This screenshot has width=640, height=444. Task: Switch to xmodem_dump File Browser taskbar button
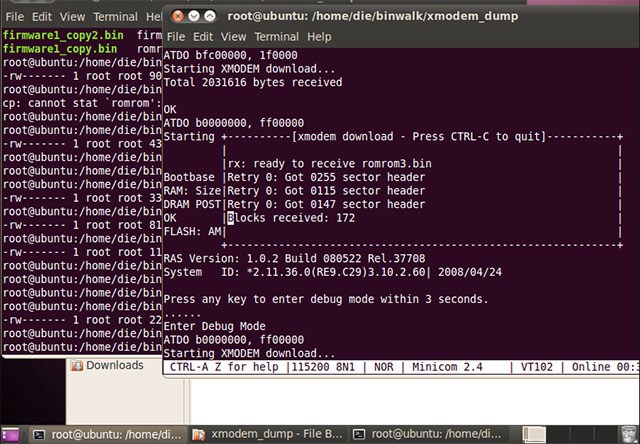tap(270, 435)
